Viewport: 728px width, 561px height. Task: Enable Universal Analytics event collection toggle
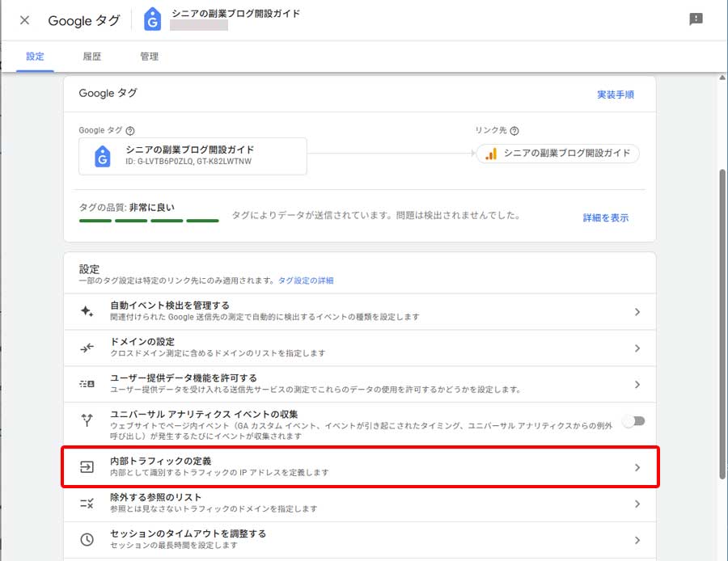click(635, 421)
